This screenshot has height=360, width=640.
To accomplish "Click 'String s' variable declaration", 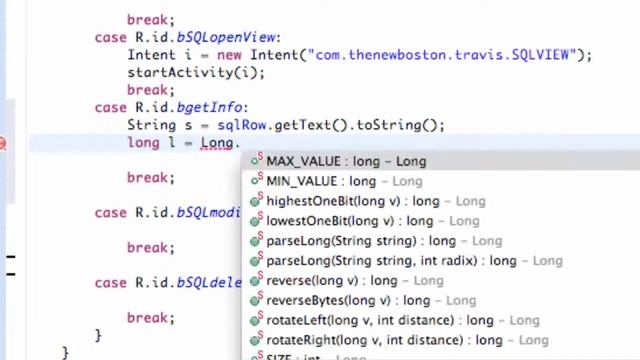I will coord(160,125).
